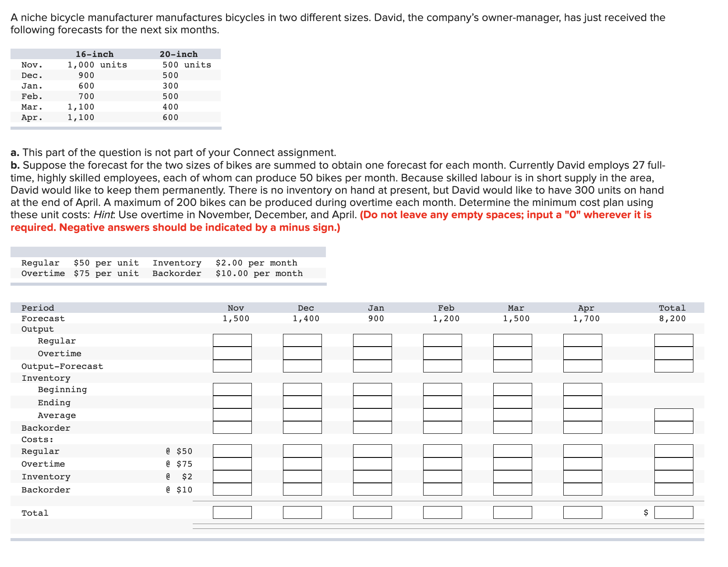Click the '16-inch' column header
The width and height of the screenshot is (728, 567).
(x=95, y=54)
